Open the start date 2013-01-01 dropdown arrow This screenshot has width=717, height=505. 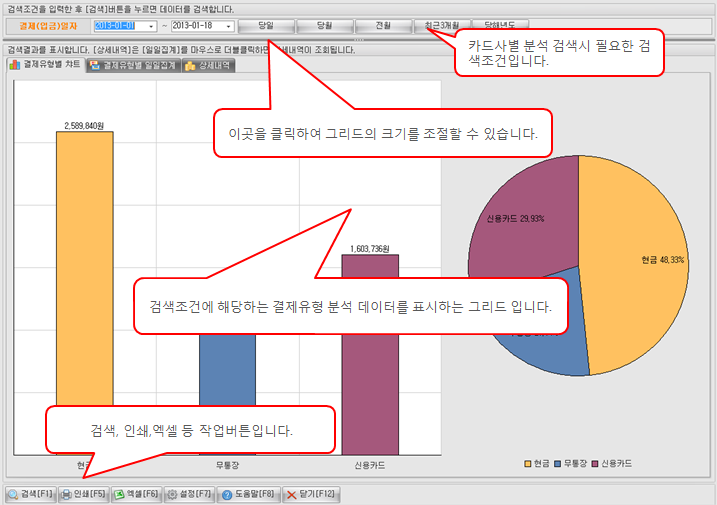[x=151, y=27]
